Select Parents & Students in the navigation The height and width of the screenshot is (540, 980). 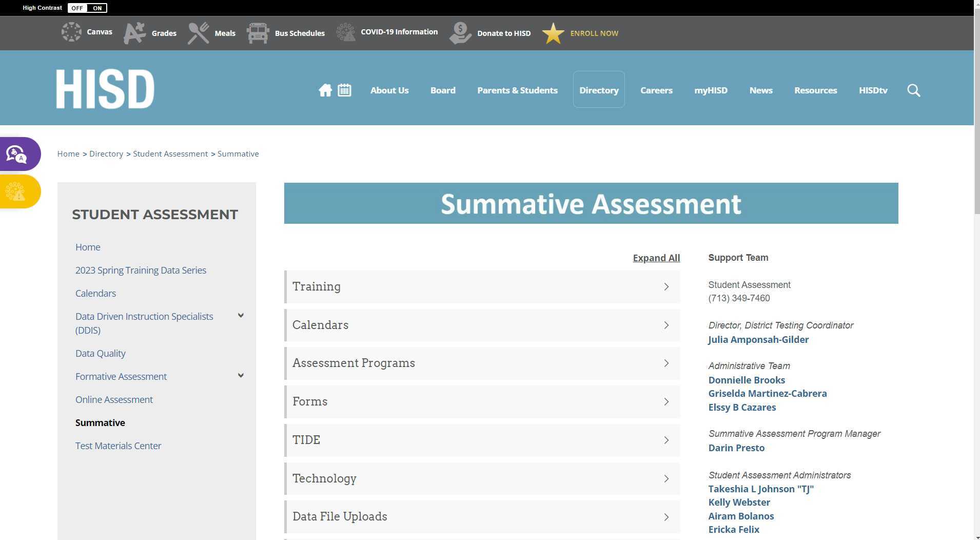[x=517, y=90]
